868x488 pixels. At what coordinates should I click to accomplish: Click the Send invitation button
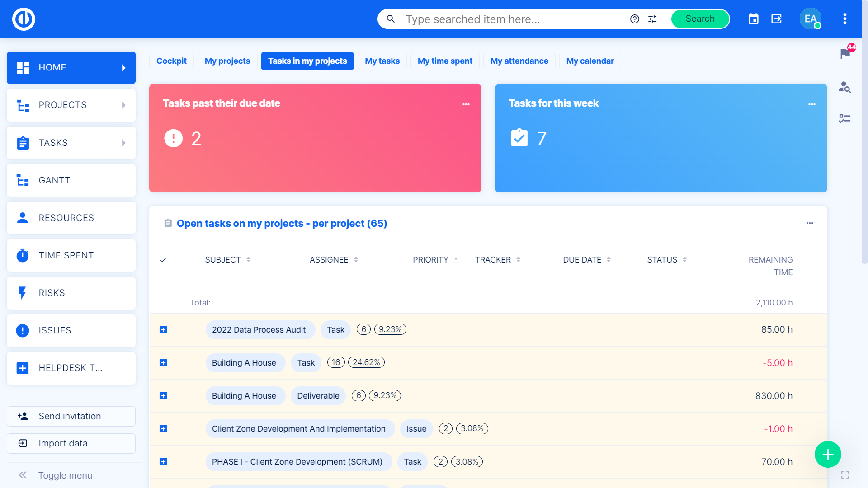click(x=71, y=416)
